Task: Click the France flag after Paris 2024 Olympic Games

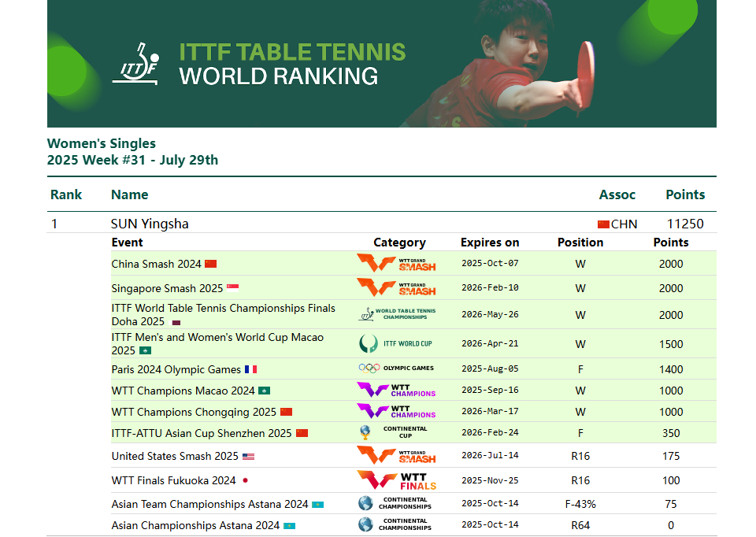Action: (x=250, y=369)
